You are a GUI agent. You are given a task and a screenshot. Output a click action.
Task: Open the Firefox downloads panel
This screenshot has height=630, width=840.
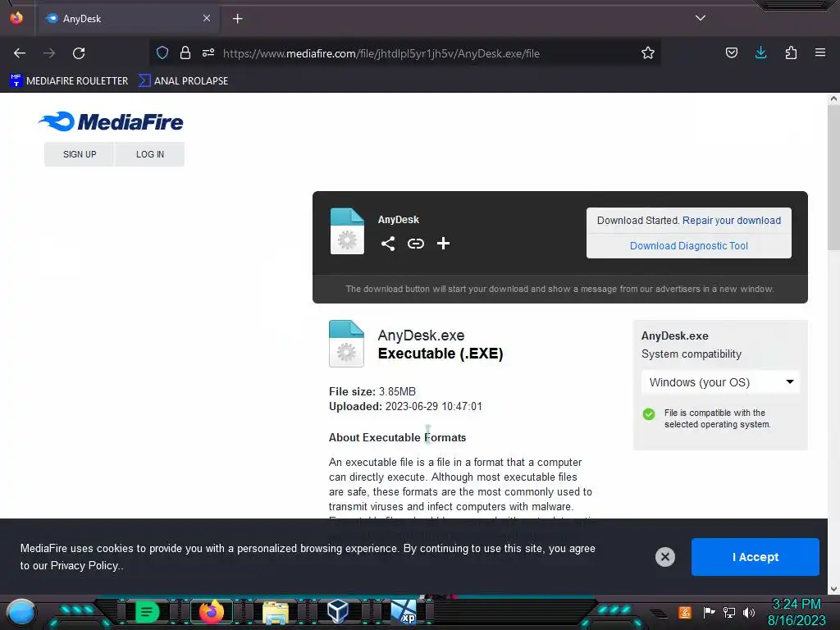[760, 52]
